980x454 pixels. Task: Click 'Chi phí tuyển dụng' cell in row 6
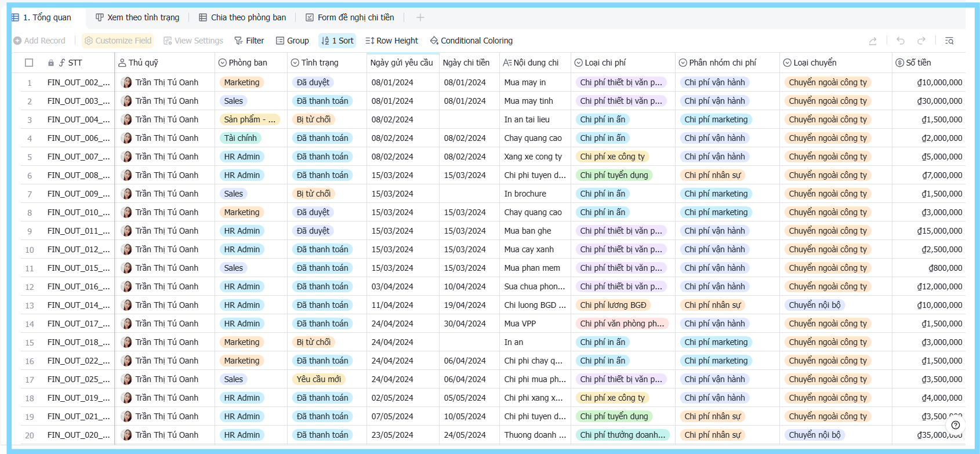point(614,175)
